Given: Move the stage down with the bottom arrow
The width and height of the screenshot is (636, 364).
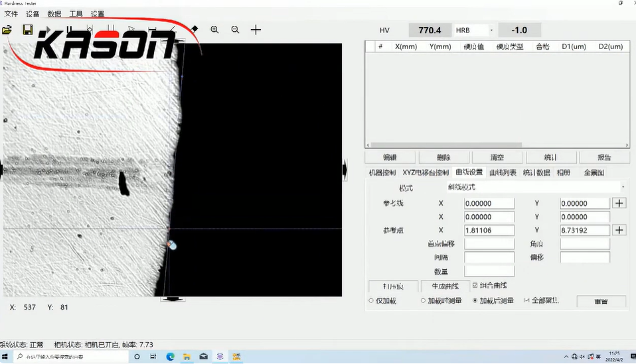Looking at the screenshot, I should coord(173,299).
